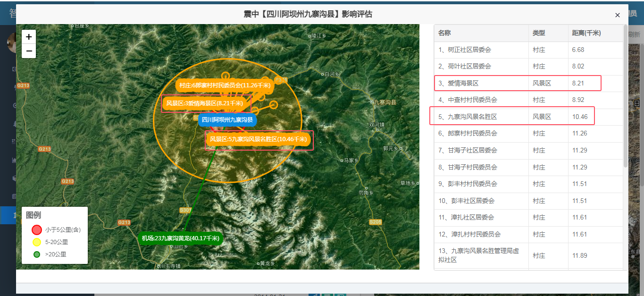Select row 12、漳扎村村民委员会

pos(528,234)
